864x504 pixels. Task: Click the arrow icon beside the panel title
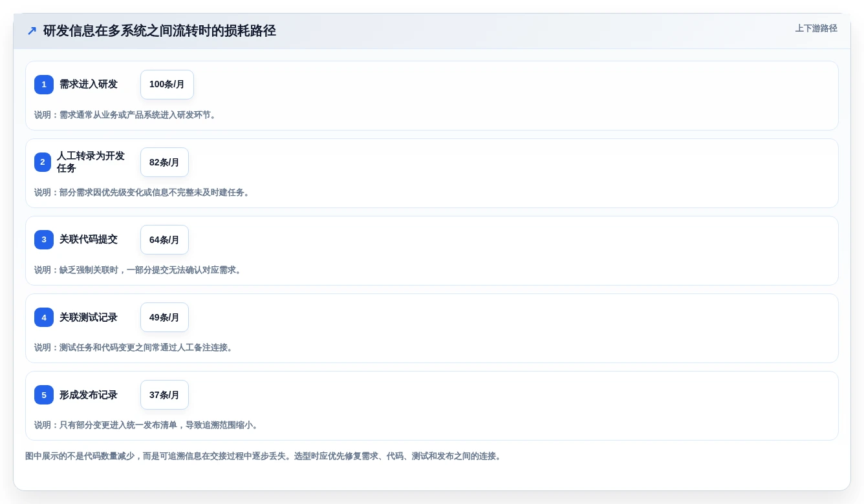pos(32,30)
